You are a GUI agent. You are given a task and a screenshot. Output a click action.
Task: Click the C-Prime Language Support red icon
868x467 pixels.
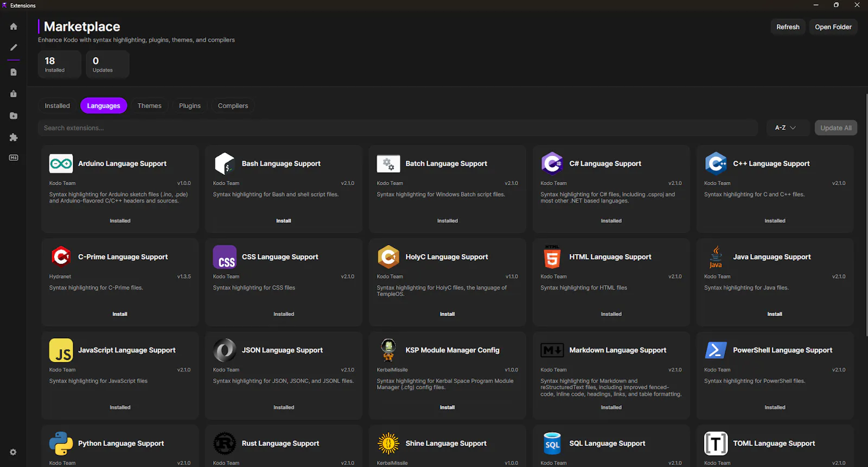pos(61,256)
